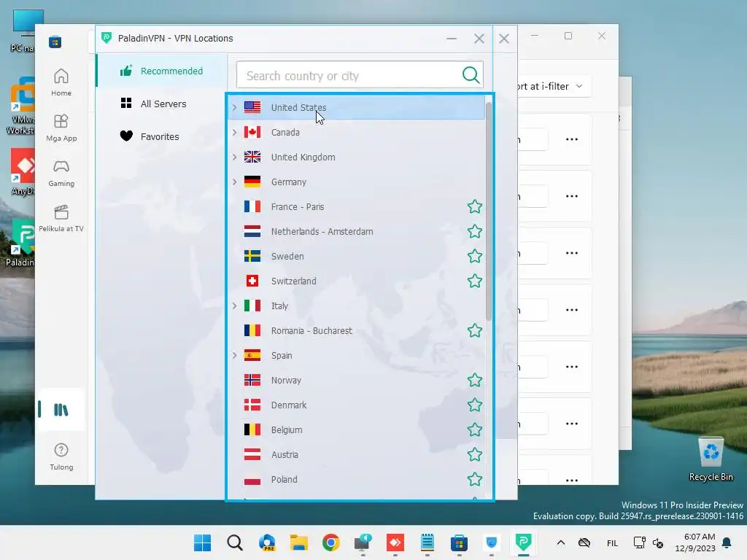
Task: Open the clock and date panel
Action: pyautogui.click(x=695, y=542)
